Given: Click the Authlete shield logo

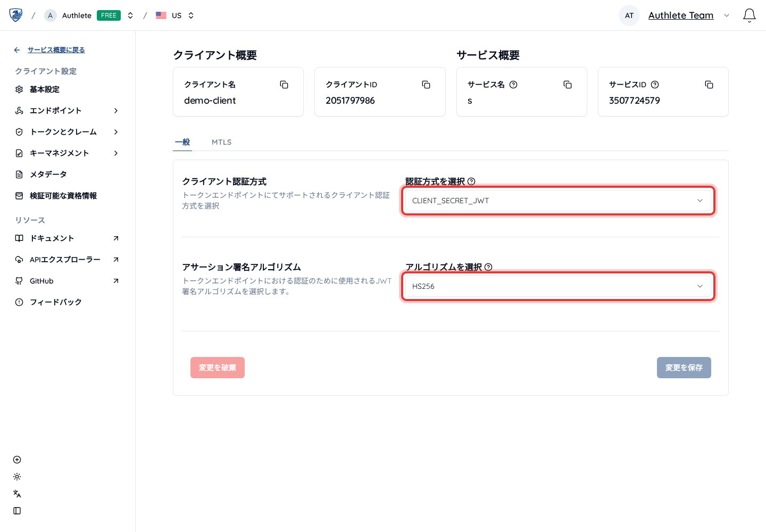Looking at the screenshot, I should pyautogui.click(x=16, y=15).
